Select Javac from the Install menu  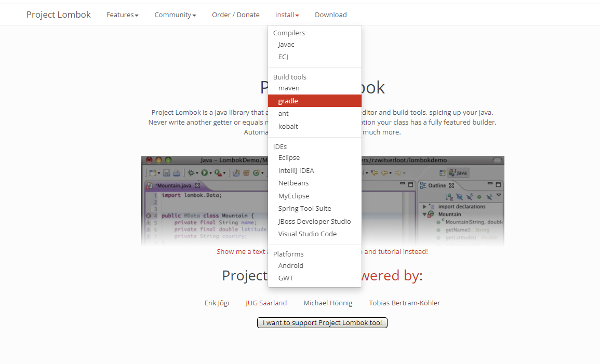coord(314,44)
